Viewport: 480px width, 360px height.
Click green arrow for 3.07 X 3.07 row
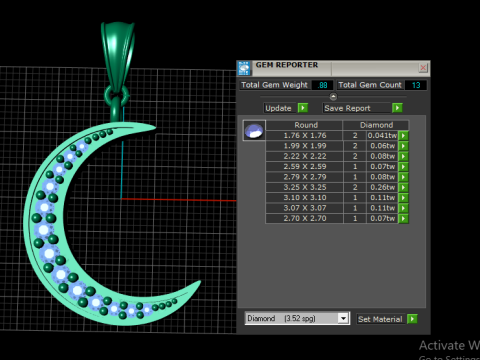click(403, 208)
